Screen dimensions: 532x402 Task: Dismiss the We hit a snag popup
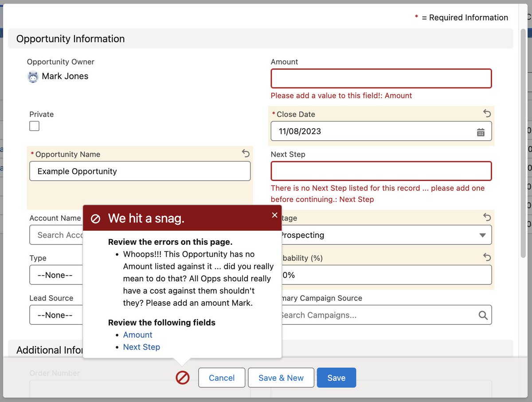pyautogui.click(x=274, y=215)
